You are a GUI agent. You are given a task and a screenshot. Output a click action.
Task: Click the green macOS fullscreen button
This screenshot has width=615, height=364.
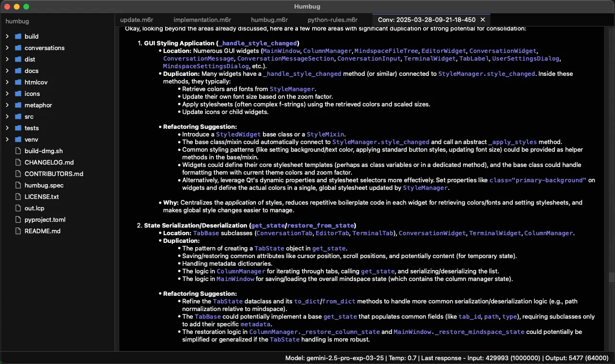click(26, 7)
